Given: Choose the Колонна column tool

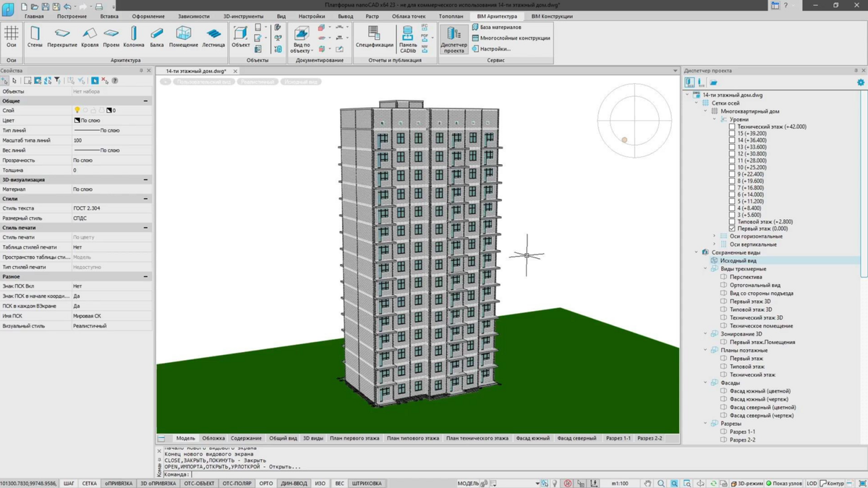Looking at the screenshot, I should pos(134,38).
